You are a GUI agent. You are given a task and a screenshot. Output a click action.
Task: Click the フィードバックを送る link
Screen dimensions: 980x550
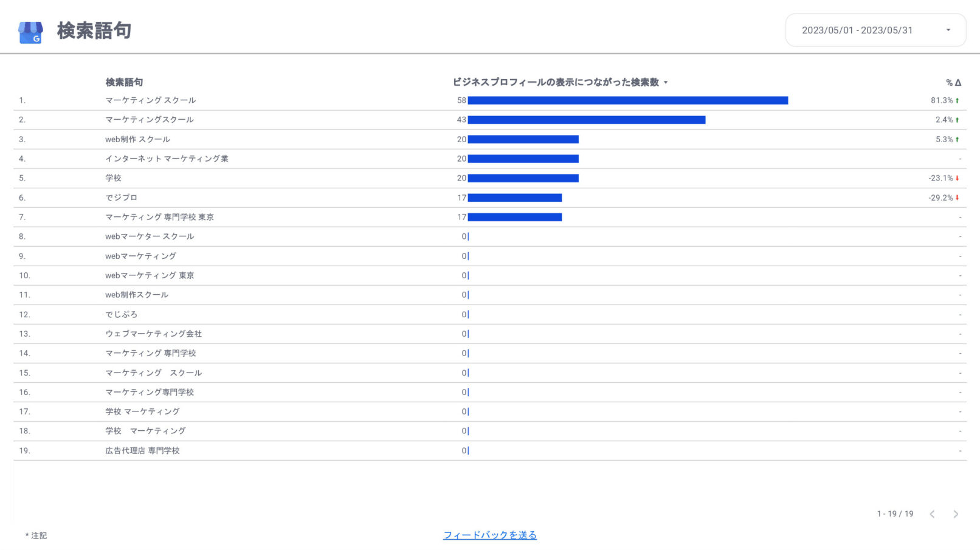489,535
